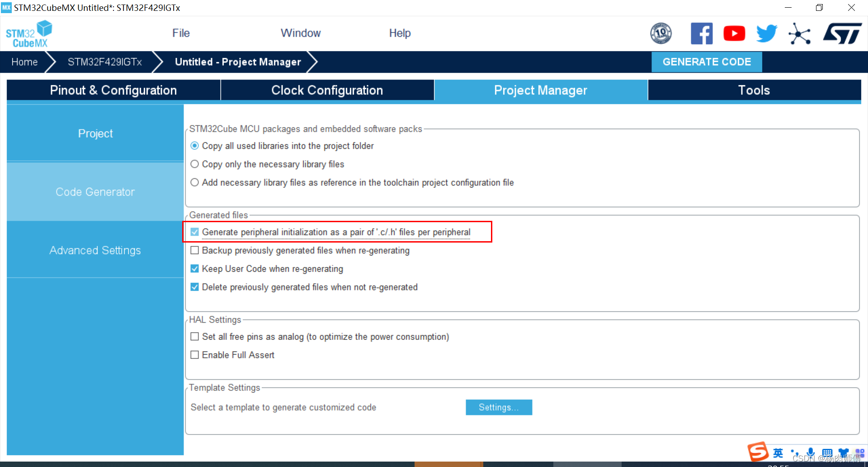Image resolution: width=868 pixels, height=467 pixels.
Task: Open the ST YouTube channel icon
Action: 734,33
